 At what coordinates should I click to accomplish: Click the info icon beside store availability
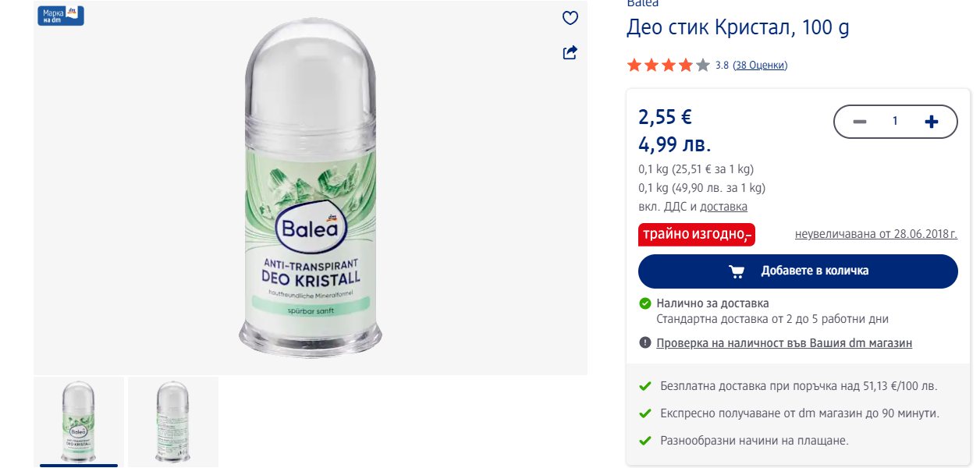pos(645,343)
